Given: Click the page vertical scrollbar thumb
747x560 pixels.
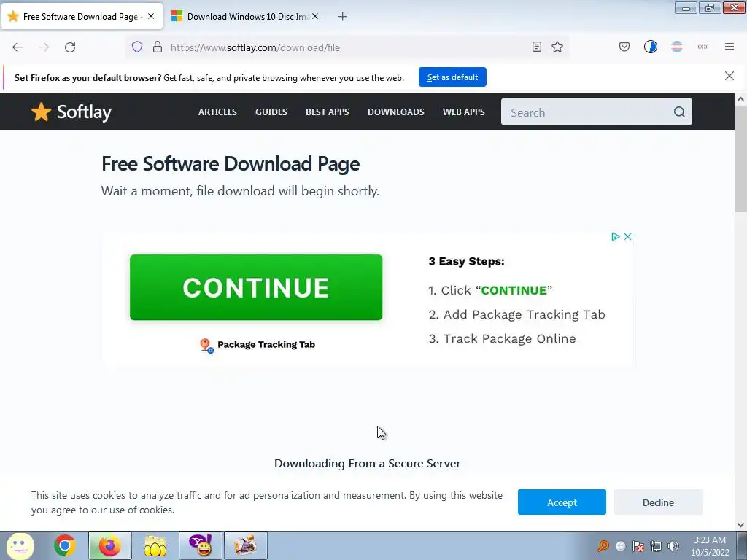Looking at the screenshot, I should (740, 160).
